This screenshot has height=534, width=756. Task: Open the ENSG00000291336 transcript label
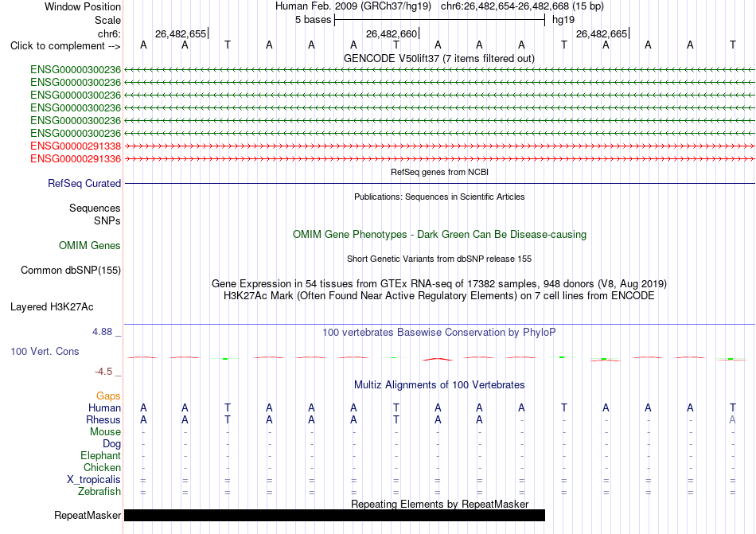pos(76,159)
